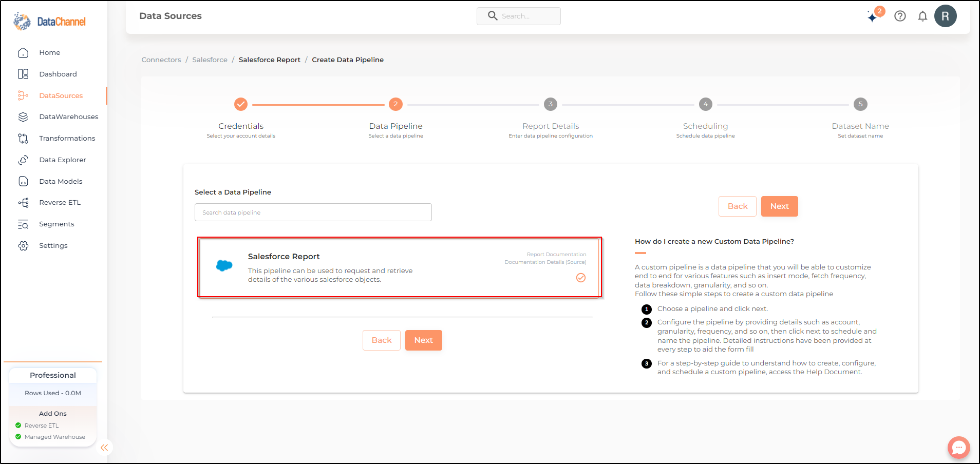Open Reverse ETL menu item
Viewport: 980px width, 464px height.
(60, 202)
